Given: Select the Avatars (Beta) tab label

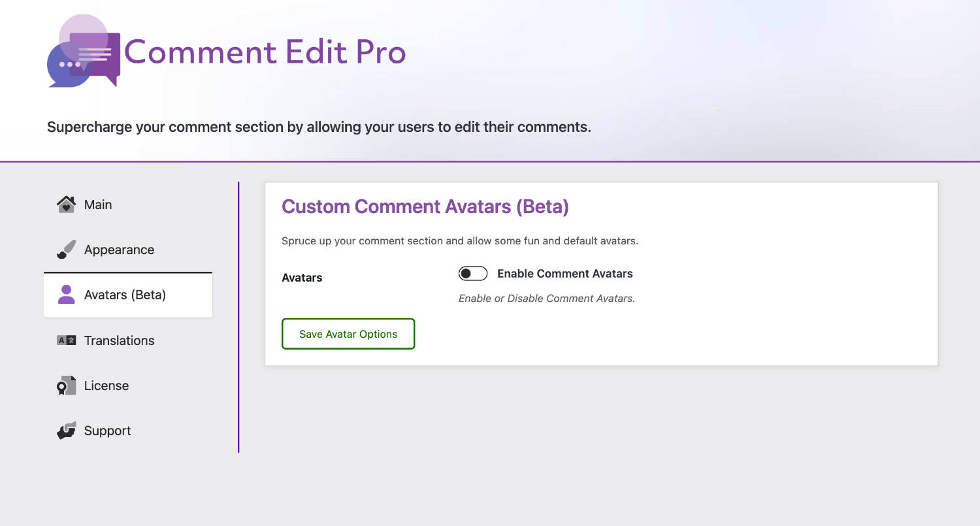Looking at the screenshot, I should point(125,295).
